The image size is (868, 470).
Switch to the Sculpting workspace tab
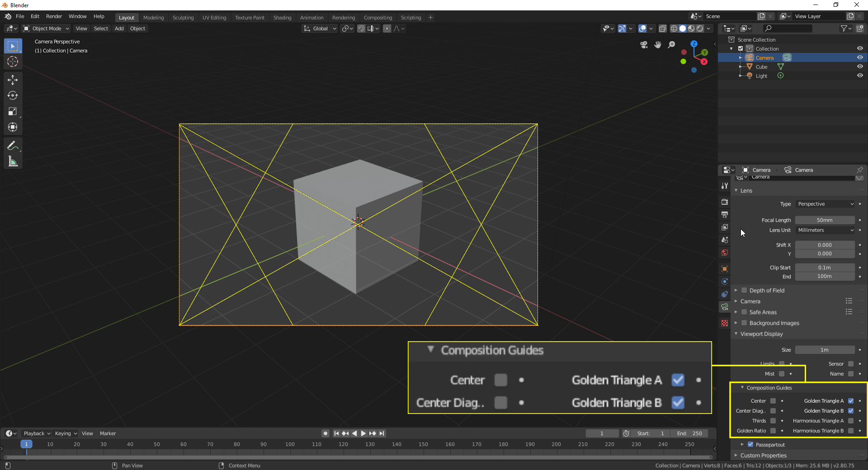point(183,18)
